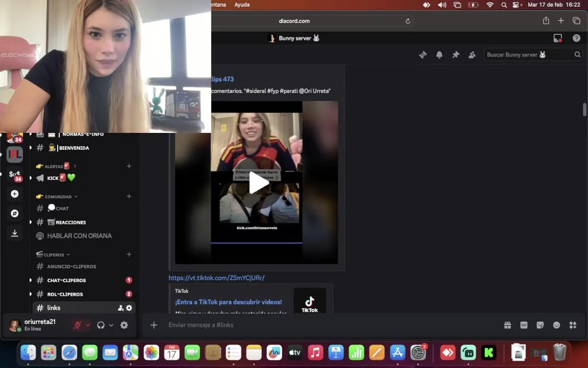Screen dimensions: 588x368
Task: Open the Discord inbox icon
Action: pos(557,38)
